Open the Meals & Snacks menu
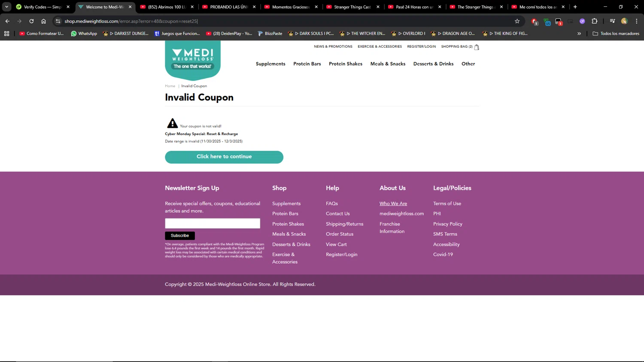This screenshot has width=644, height=362. 388,64
